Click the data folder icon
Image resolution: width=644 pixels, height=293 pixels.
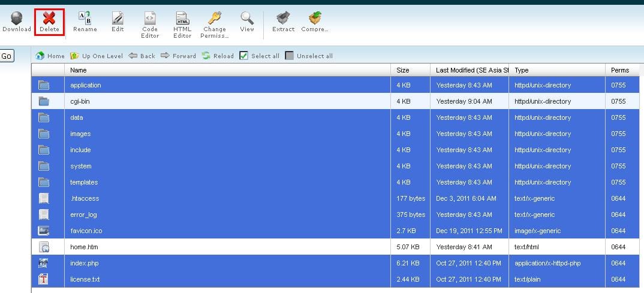pos(44,118)
